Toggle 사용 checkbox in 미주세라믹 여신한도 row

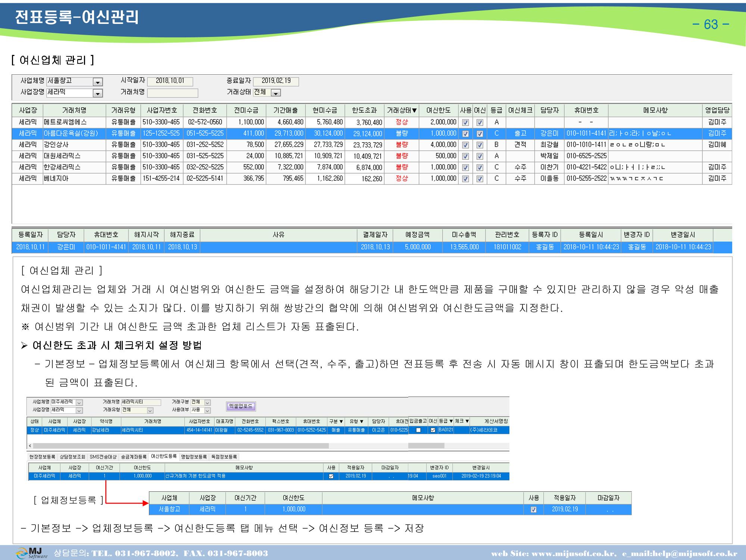(x=331, y=476)
